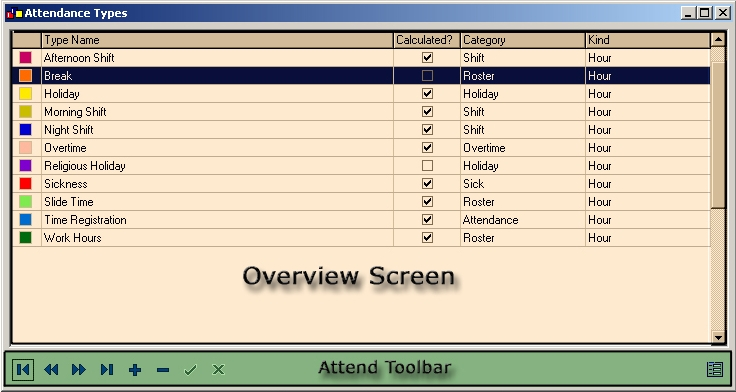
Task: Toggle Calculated checkbox for Slide Time
Action: coord(427,201)
